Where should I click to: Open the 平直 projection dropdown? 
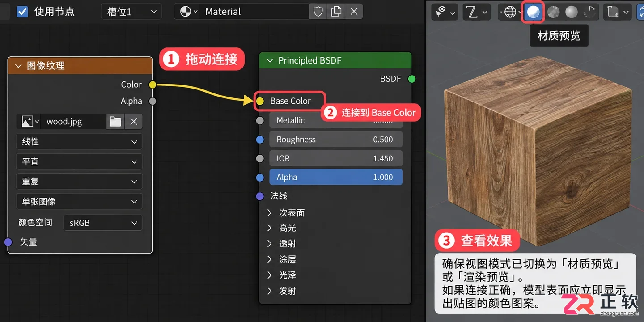point(79,161)
